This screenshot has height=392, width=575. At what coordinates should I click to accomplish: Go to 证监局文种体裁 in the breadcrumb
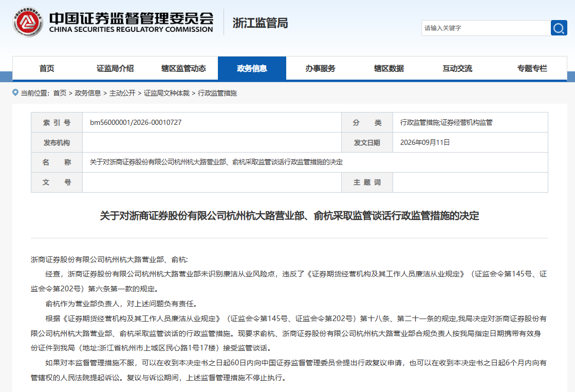pyautogui.click(x=166, y=93)
